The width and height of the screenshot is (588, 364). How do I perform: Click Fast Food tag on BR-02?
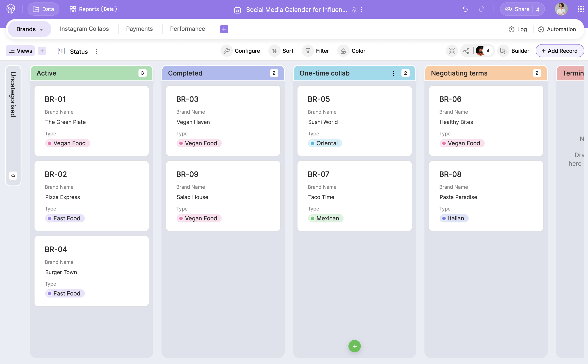tap(65, 218)
